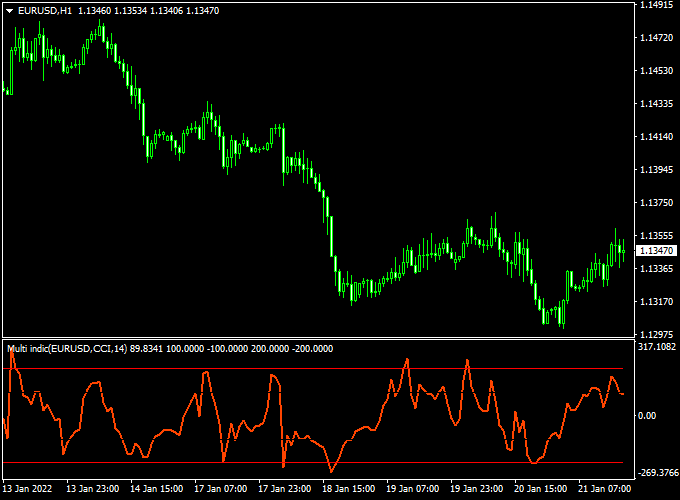This screenshot has height=500, width=680.
Task: Click the 19 Jan 23:00 time label
Action: tap(476, 489)
